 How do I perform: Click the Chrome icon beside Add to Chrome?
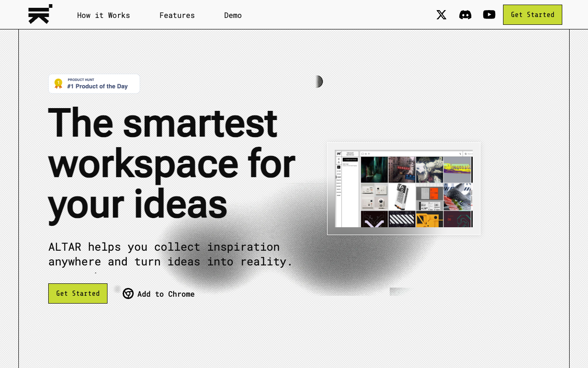tap(128, 293)
